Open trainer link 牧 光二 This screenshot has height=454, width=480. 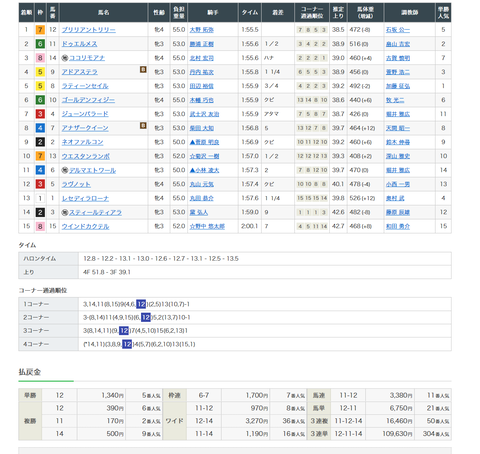395,100
